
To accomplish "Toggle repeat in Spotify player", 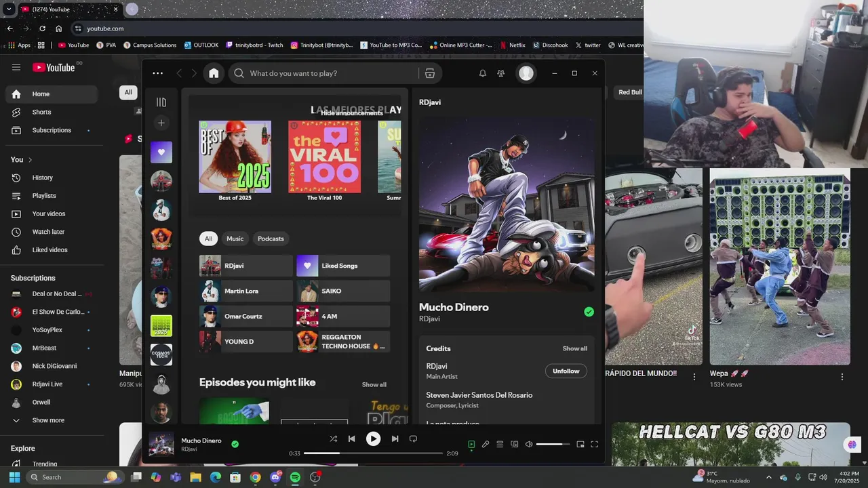I will pyautogui.click(x=413, y=439).
